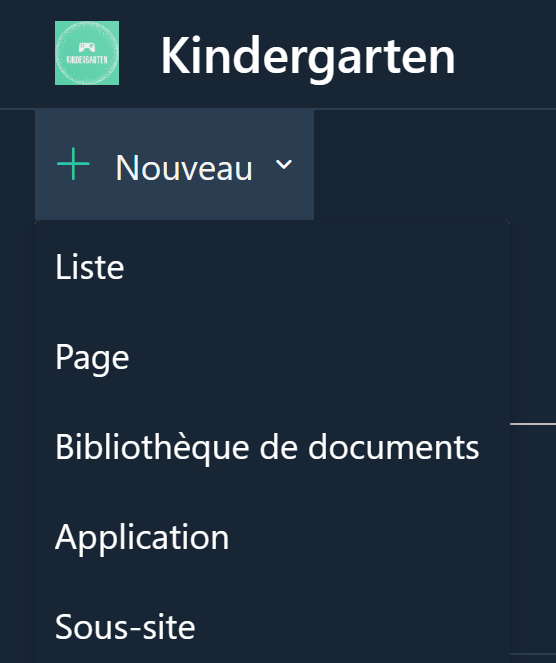Viewport: 556px width, 663px height.
Task: Go to home via Kindergarten heading
Action: (x=308, y=57)
